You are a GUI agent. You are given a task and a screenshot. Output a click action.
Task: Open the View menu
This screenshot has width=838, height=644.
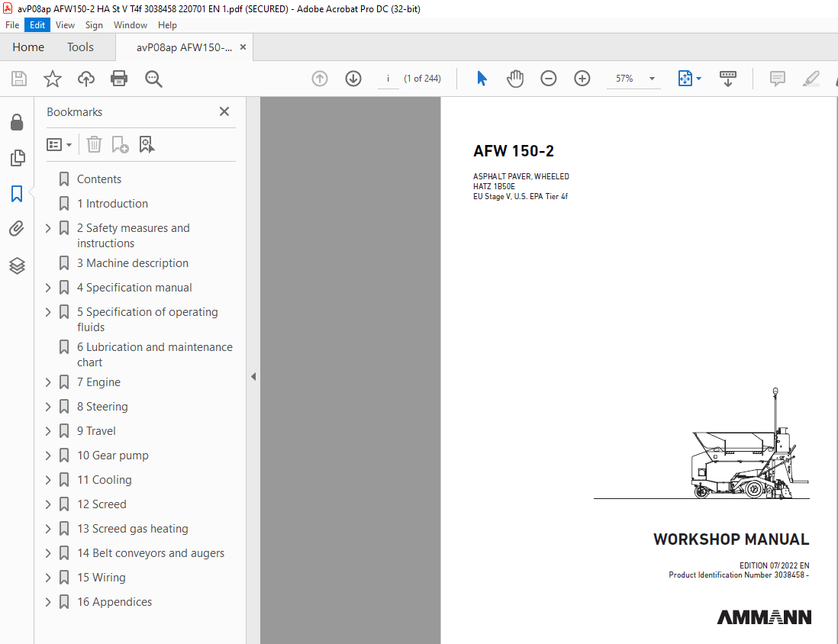(65, 25)
